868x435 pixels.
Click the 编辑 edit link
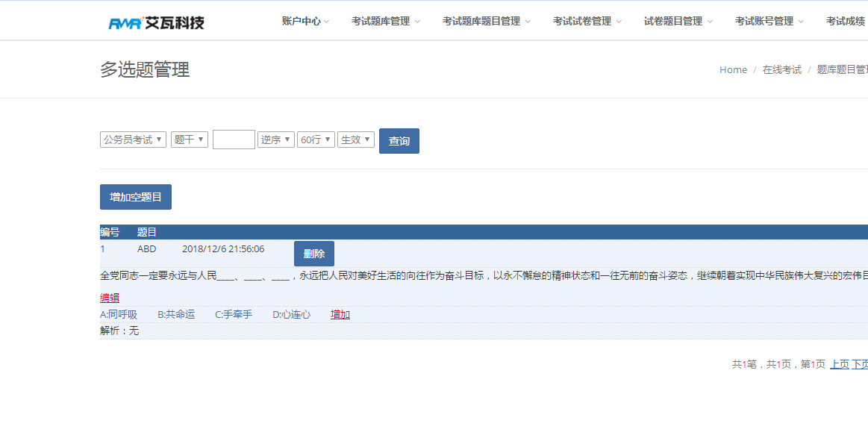[x=110, y=298]
